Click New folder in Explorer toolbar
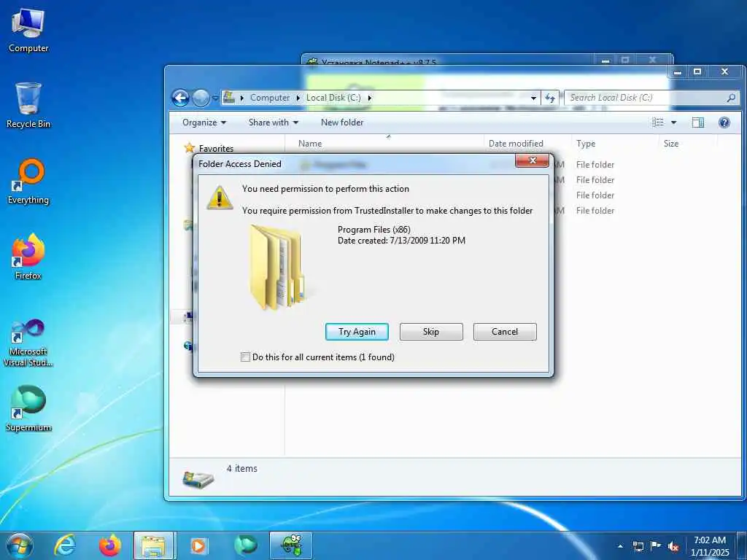The image size is (747, 560). (342, 122)
